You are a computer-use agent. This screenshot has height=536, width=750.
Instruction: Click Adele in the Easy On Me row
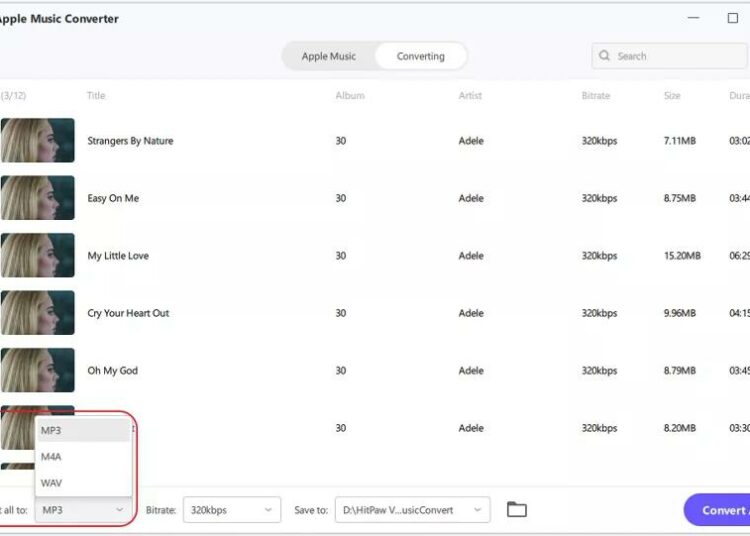(471, 198)
